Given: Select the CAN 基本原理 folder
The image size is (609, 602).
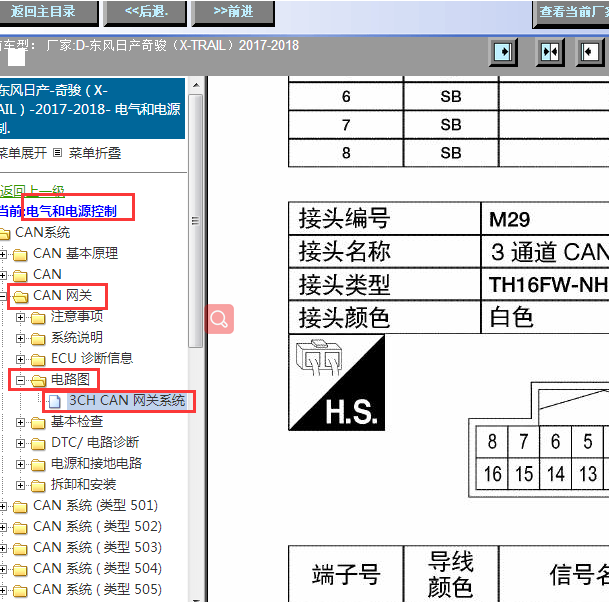Looking at the screenshot, I should tap(75, 254).
